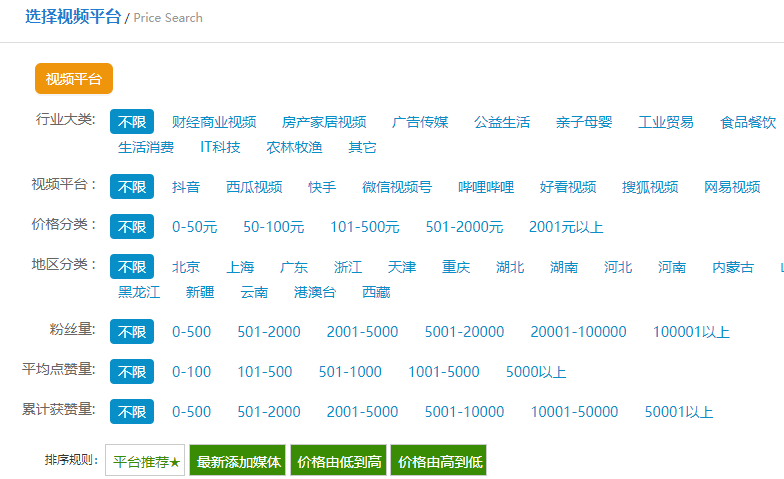The width and height of the screenshot is (784, 479).
Task: Filter by 搜狐视频 platform
Action: (x=650, y=187)
